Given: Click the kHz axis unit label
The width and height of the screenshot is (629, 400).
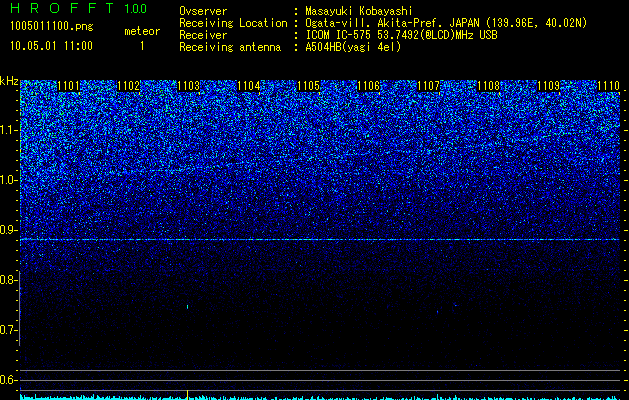Looking at the screenshot, I should [x=9, y=81].
